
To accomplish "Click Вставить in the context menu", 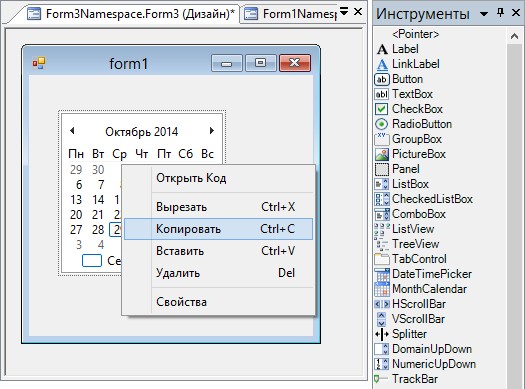I will [x=218, y=251].
